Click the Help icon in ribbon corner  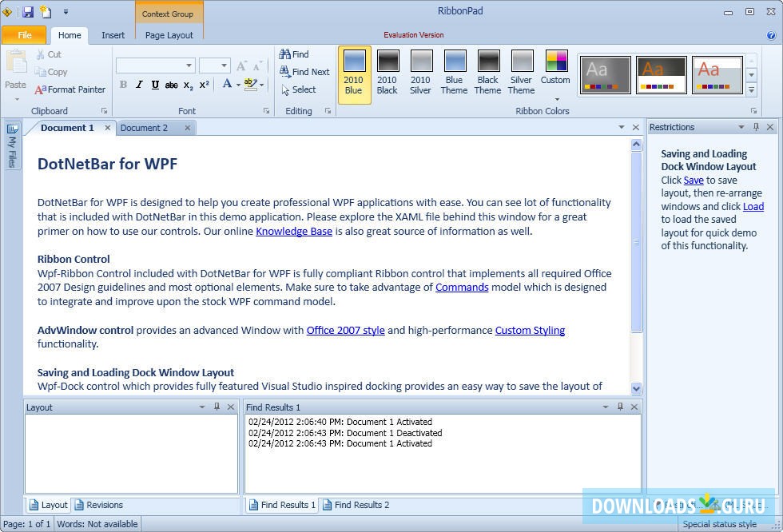coord(770,35)
